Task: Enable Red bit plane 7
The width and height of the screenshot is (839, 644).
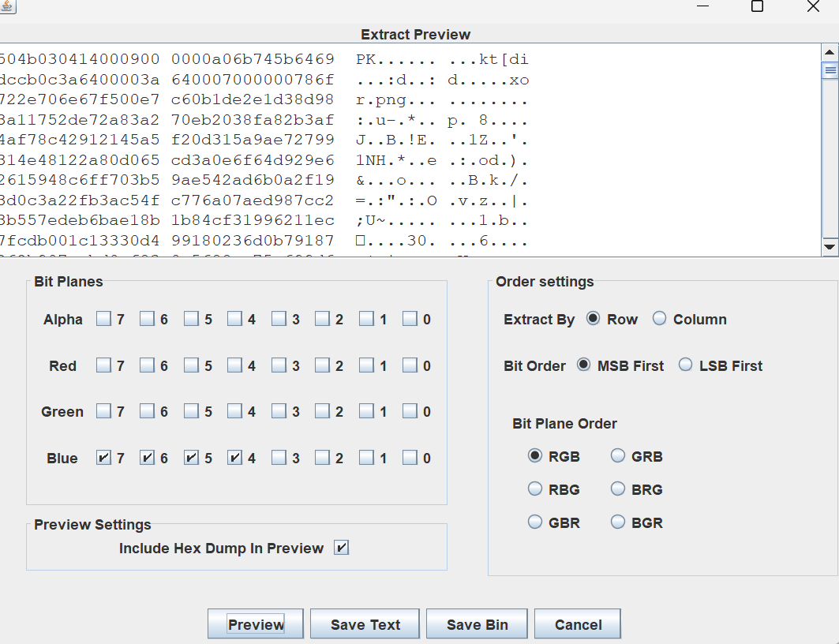Action: click(x=103, y=365)
